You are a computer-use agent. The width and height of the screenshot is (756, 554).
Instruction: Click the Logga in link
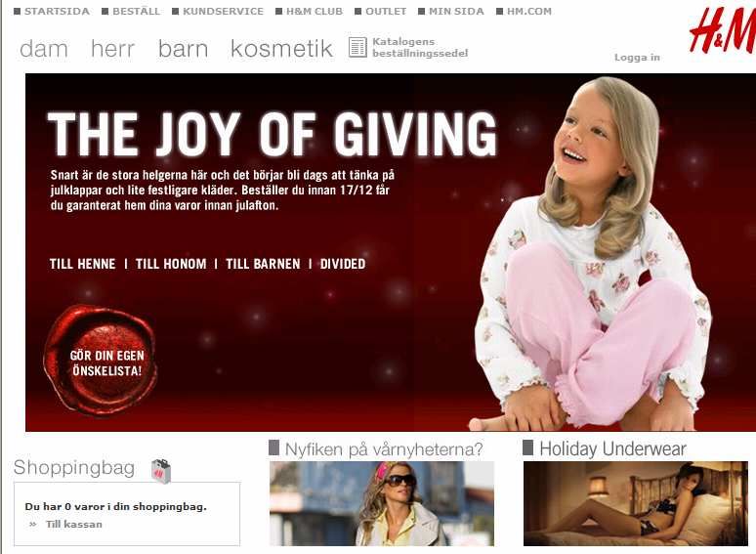point(637,58)
